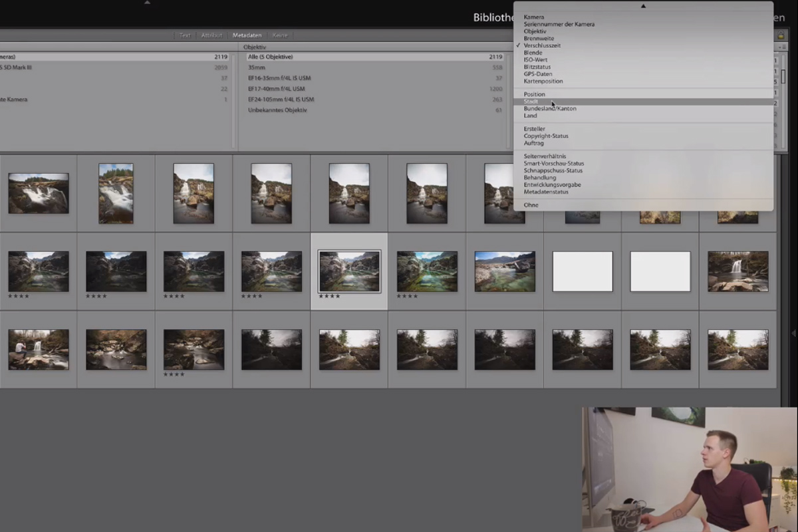
Task: Click the star rating under the highlighted thumbnail
Action: 329,297
